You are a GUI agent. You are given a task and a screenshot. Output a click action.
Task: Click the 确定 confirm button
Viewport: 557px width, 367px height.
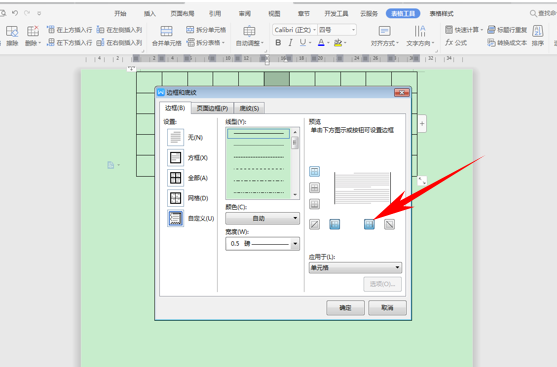pyautogui.click(x=345, y=308)
